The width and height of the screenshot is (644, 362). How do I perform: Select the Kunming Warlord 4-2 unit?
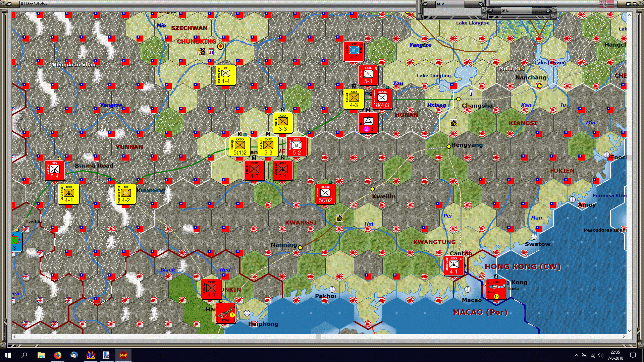pyautogui.click(x=125, y=194)
